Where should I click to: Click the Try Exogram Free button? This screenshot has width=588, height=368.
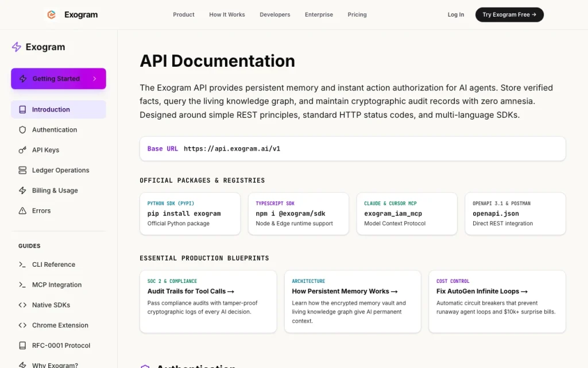pyautogui.click(x=509, y=14)
